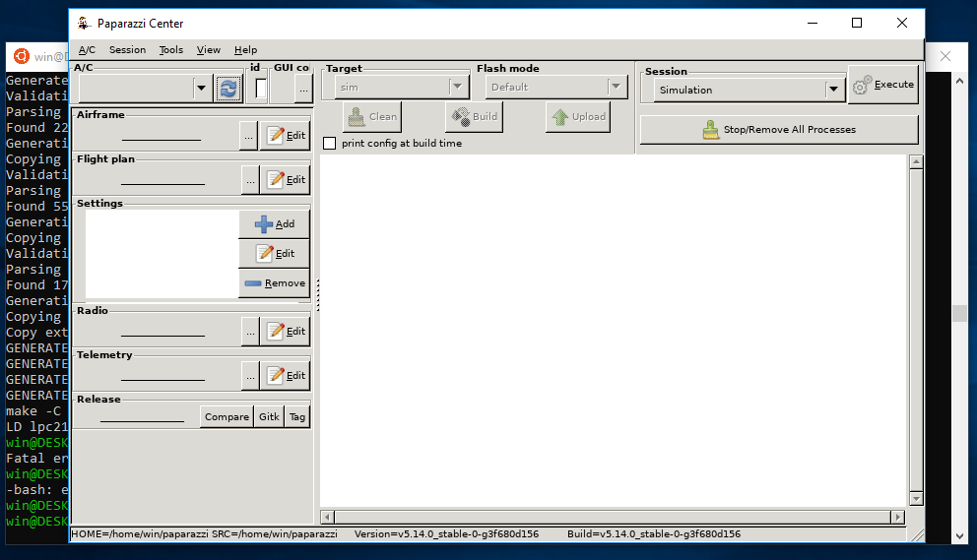Click the id input field
Image resolution: width=977 pixels, height=560 pixels.
point(261,89)
